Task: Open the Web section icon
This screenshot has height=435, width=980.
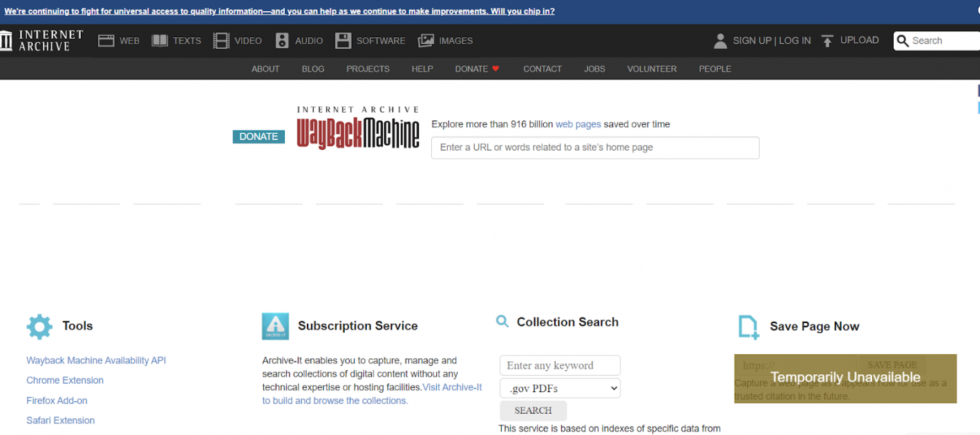Action: tap(106, 41)
